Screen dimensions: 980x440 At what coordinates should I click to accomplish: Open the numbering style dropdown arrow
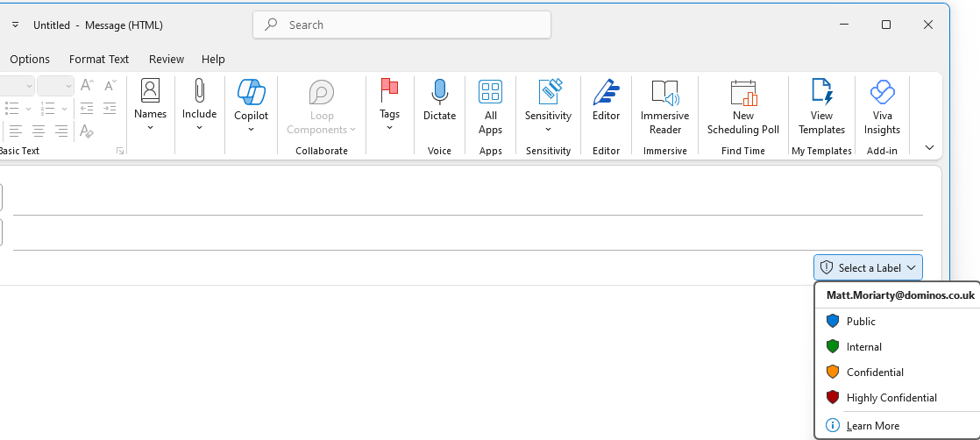coord(64,109)
